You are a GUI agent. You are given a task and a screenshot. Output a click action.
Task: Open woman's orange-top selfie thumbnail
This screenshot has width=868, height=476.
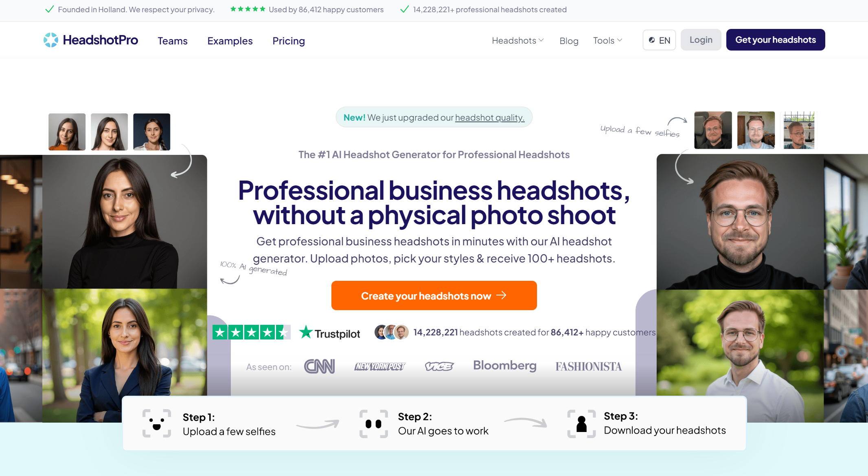(67, 132)
